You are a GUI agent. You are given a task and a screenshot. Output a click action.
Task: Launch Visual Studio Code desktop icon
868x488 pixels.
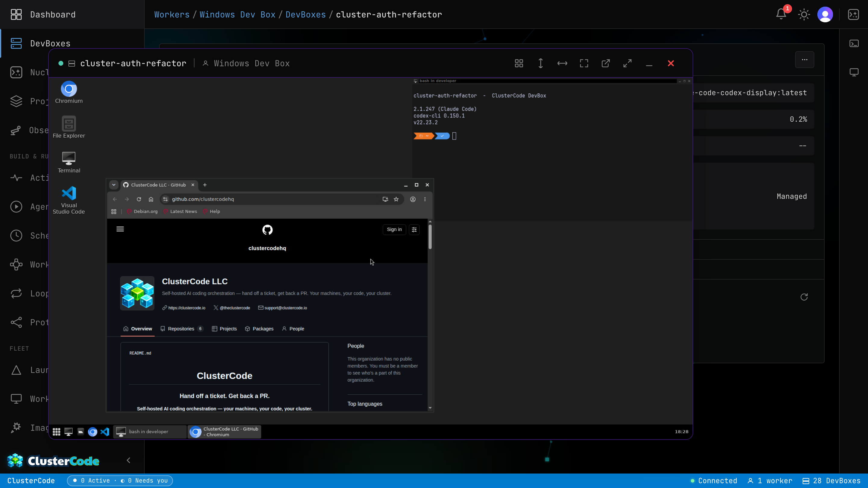pyautogui.click(x=69, y=200)
